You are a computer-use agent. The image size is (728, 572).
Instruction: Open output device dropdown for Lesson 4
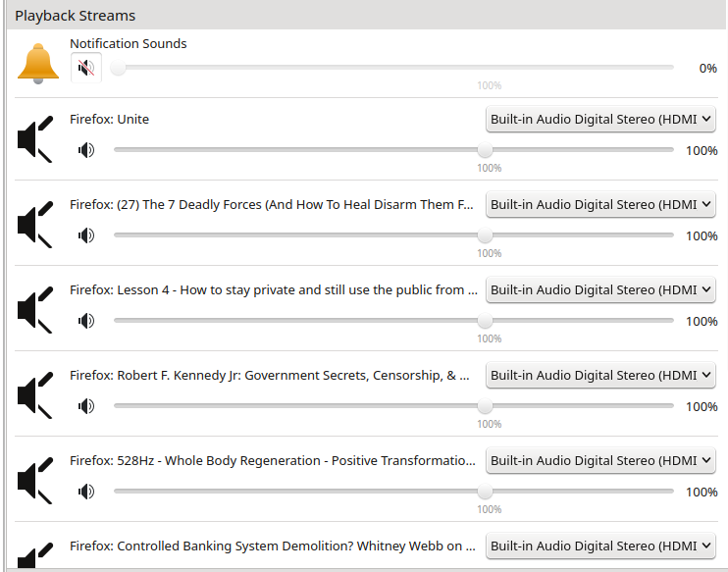600,290
